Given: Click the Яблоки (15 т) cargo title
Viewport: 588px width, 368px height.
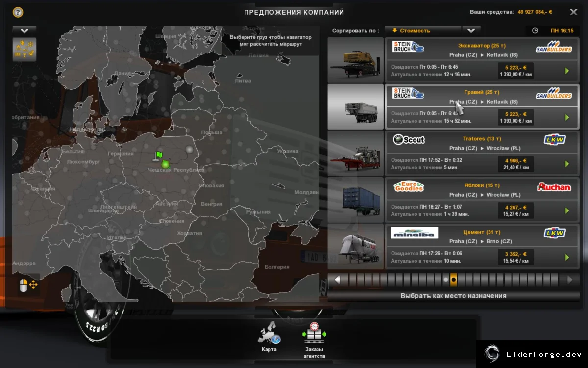Looking at the screenshot, I should click(482, 185).
